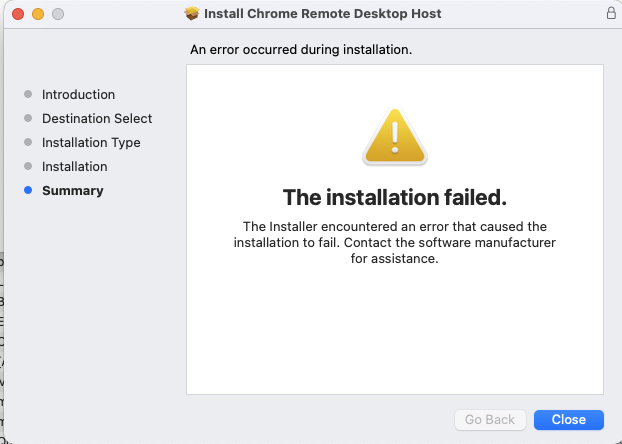Viewport: 622px width, 444px height.
Task: Click the "An error occurred during installation" text
Action: [301, 48]
